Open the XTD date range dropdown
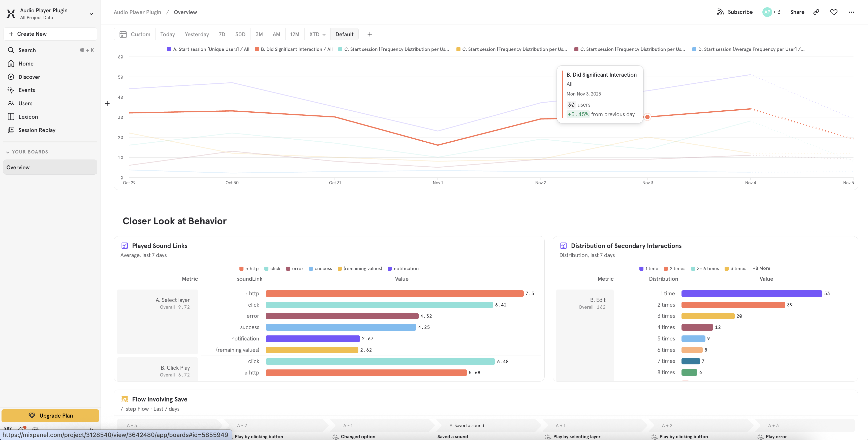Viewport: 868px width, 440px height. coord(317,34)
